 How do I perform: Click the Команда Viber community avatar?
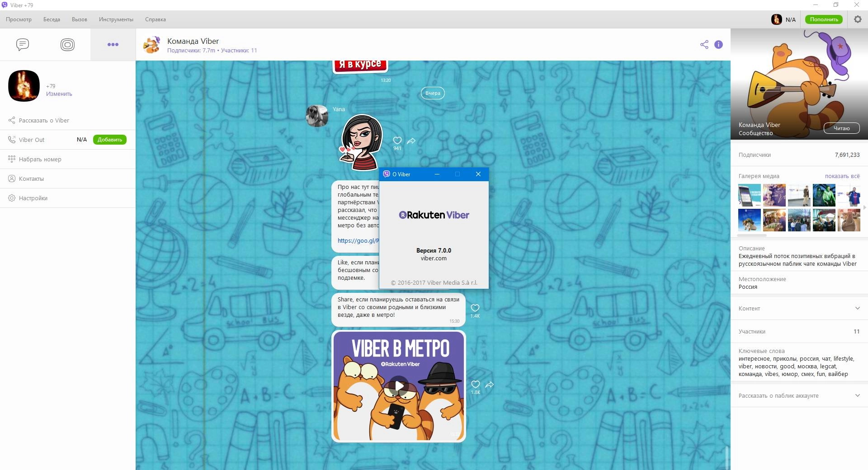(151, 45)
